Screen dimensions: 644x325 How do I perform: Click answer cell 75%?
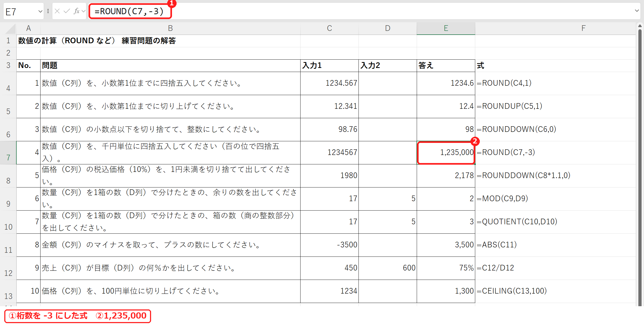click(x=446, y=268)
